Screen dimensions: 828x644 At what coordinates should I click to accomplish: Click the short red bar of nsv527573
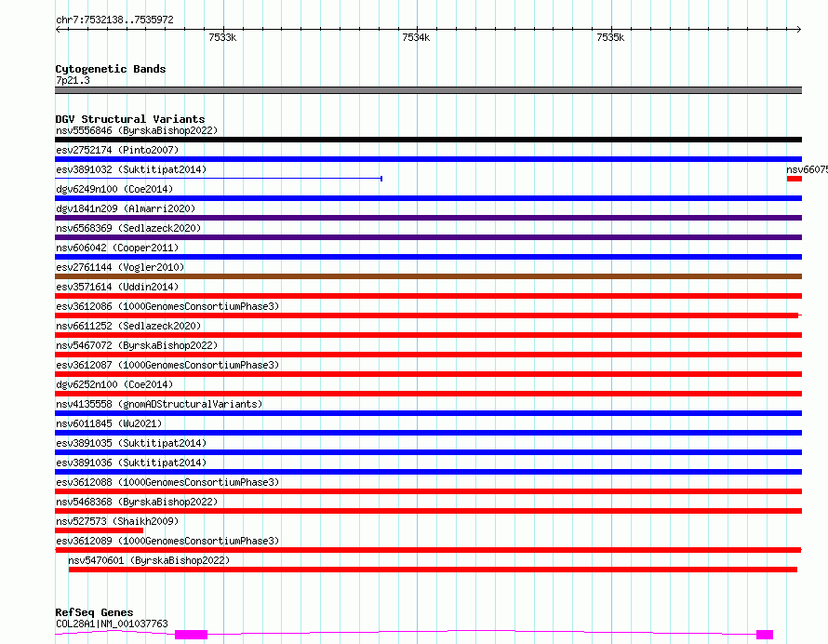pos(99,530)
